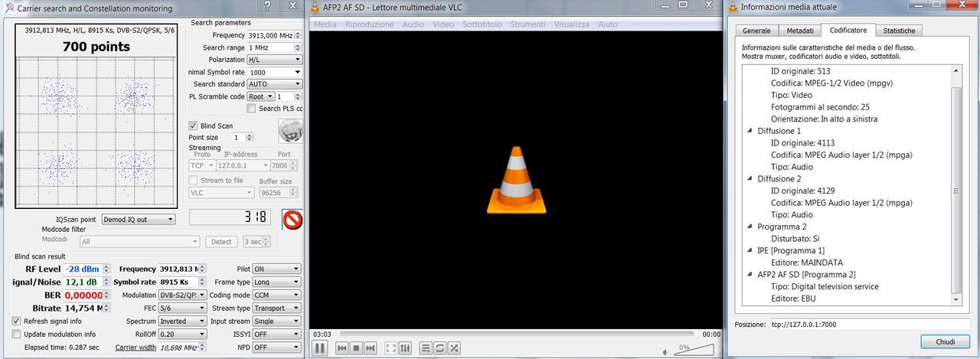980x359 pixels.
Task: Switch to the Metadati tab
Action: [800, 31]
